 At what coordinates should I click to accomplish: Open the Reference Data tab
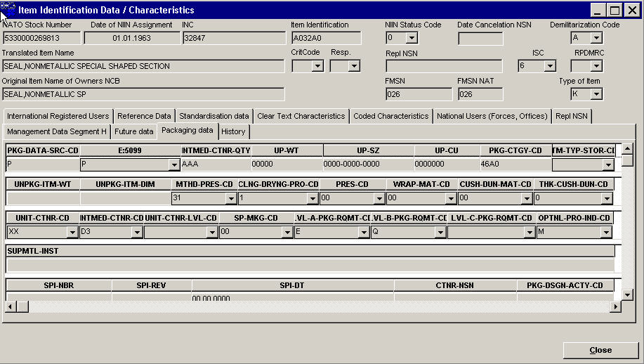tap(144, 116)
